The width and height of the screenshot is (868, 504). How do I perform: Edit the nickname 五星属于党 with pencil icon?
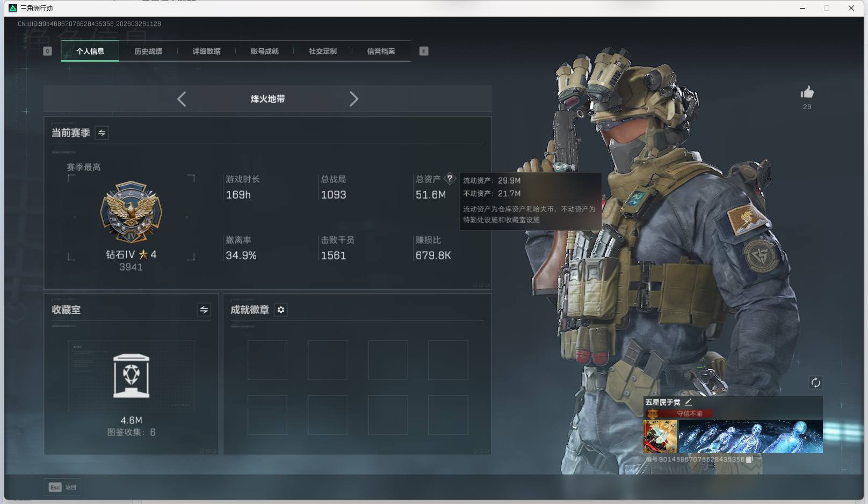pyautogui.click(x=689, y=402)
